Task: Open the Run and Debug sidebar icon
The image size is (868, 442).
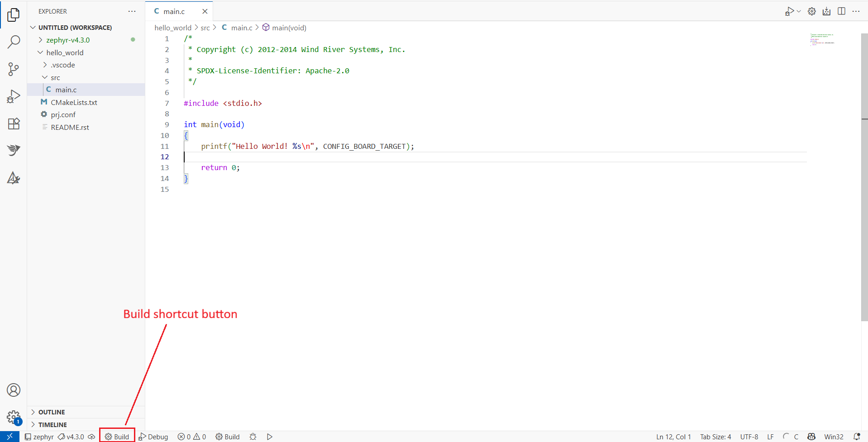Action: pyautogui.click(x=14, y=96)
